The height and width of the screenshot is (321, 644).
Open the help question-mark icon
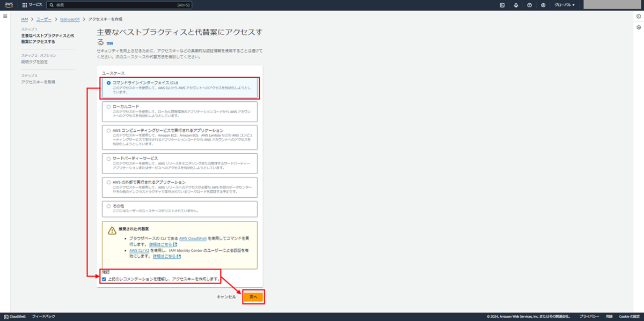(530, 5)
